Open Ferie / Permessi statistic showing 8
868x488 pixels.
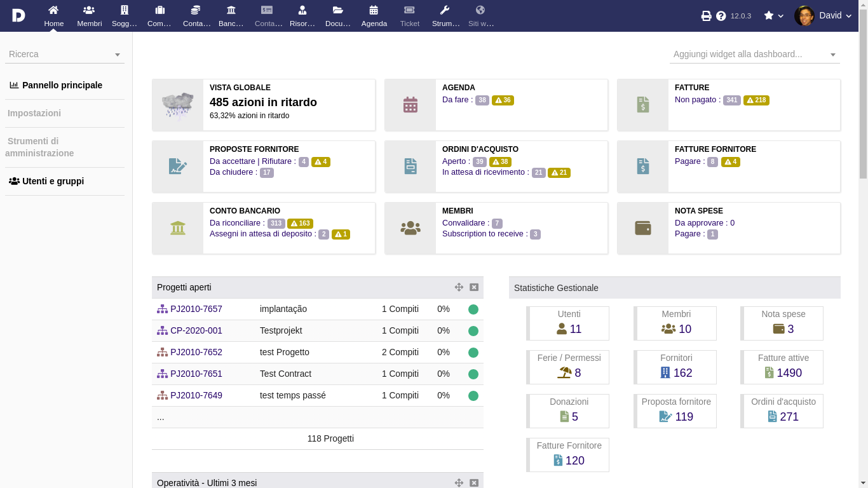tap(568, 367)
